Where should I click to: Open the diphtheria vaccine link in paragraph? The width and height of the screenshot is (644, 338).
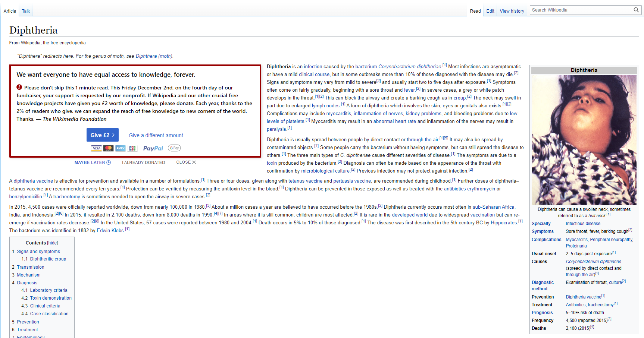tap(33, 181)
